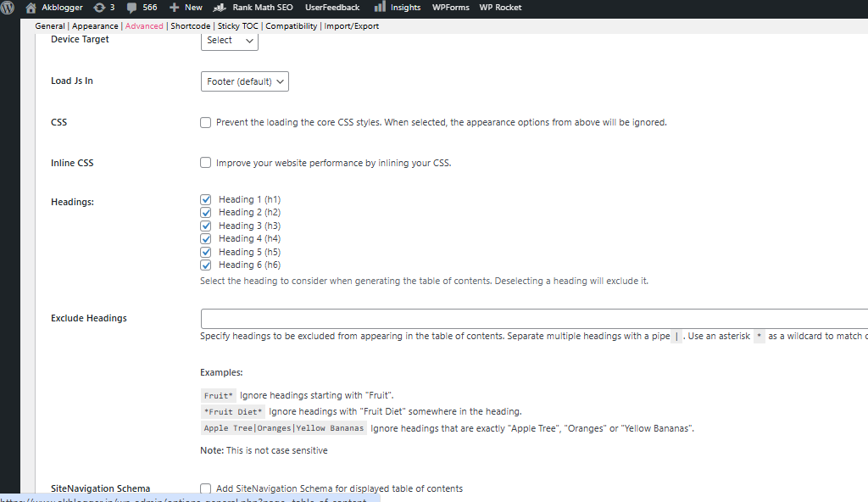Click the plus New icon

[x=174, y=8]
